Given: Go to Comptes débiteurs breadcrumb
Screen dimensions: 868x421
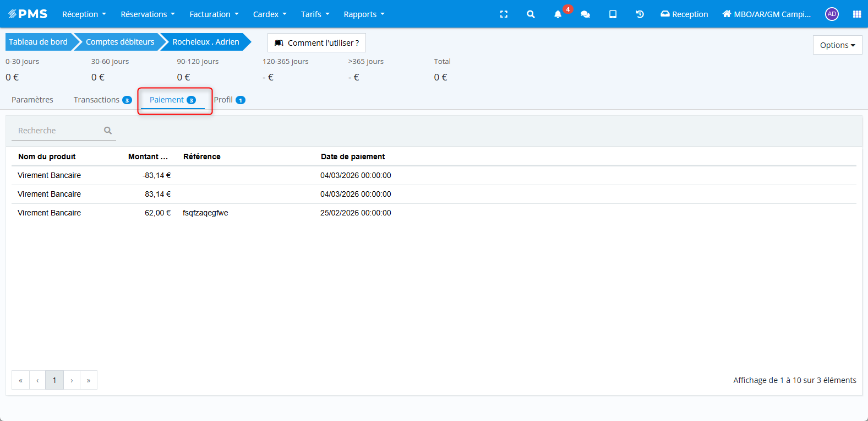Looking at the screenshot, I should pyautogui.click(x=120, y=42).
